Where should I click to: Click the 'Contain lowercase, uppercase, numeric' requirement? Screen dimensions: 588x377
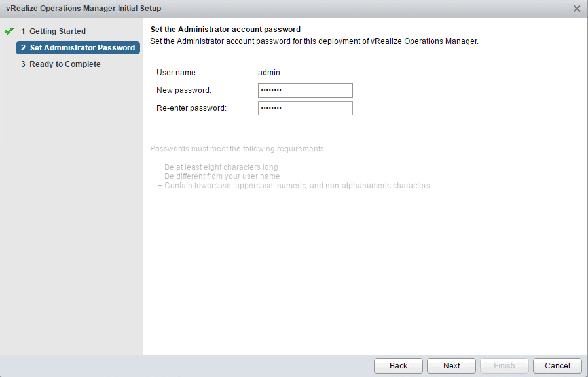[297, 186]
